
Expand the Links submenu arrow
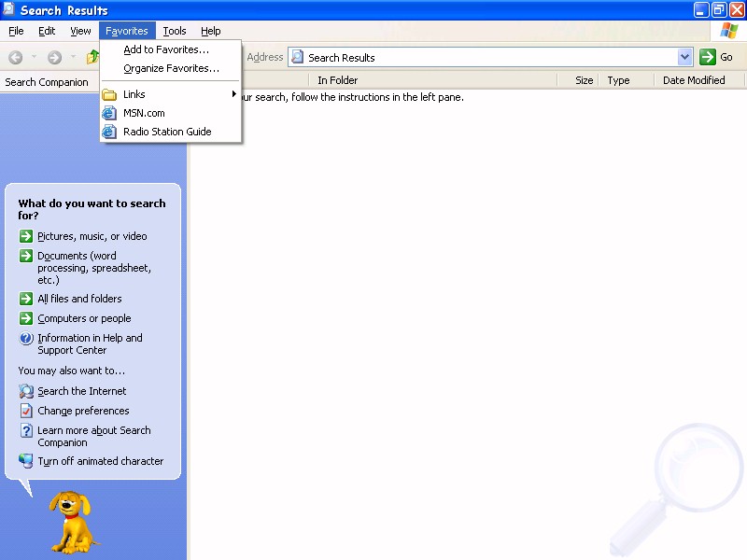pyautogui.click(x=234, y=94)
